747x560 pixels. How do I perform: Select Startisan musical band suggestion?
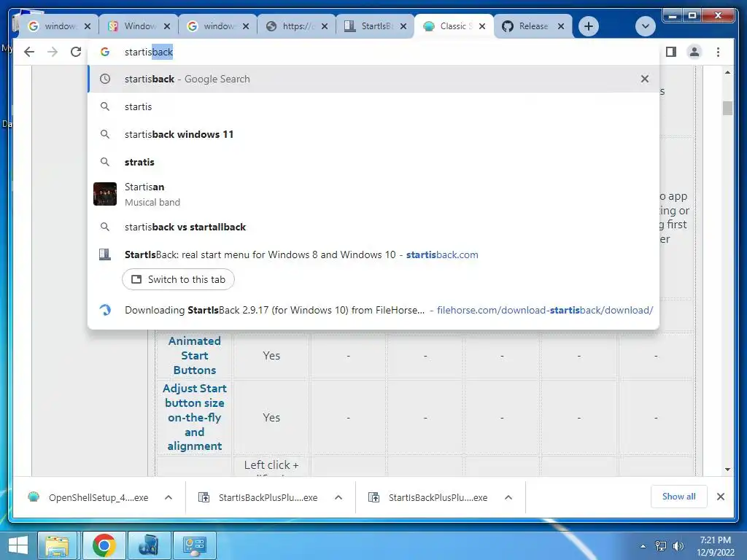click(373, 194)
